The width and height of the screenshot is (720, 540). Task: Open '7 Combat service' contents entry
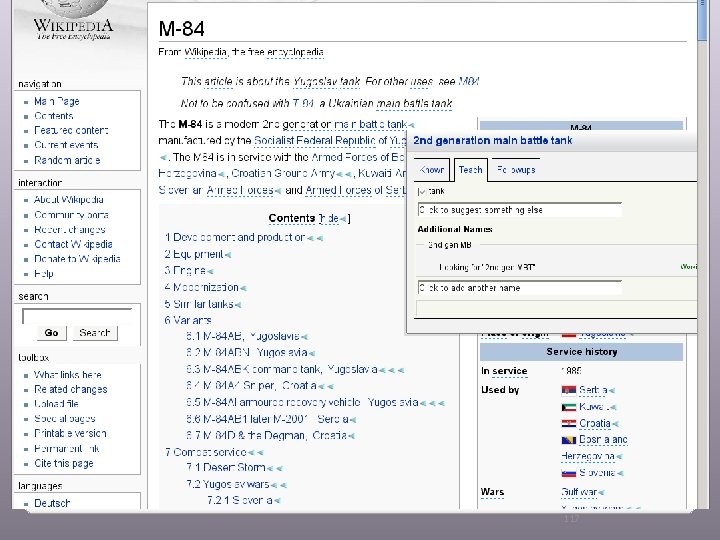pyautogui.click(x=206, y=452)
